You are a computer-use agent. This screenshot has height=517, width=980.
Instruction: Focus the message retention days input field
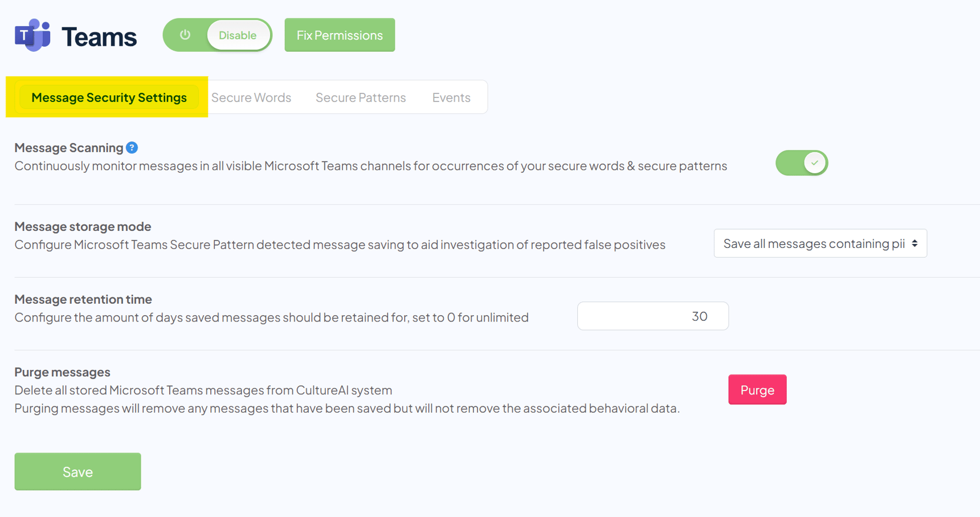tap(652, 316)
